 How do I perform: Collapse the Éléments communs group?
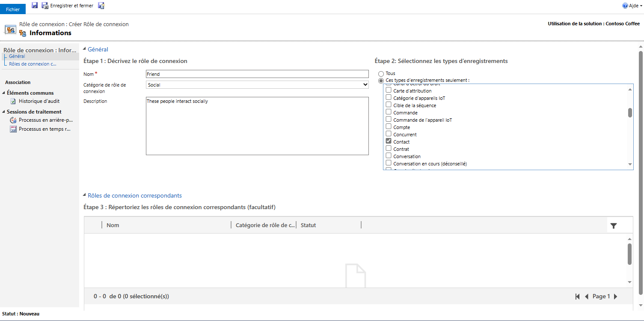[x=4, y=93]
